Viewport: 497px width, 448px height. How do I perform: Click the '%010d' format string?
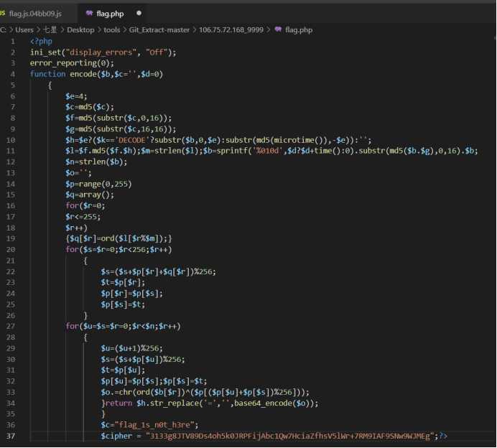pos(266,151)
